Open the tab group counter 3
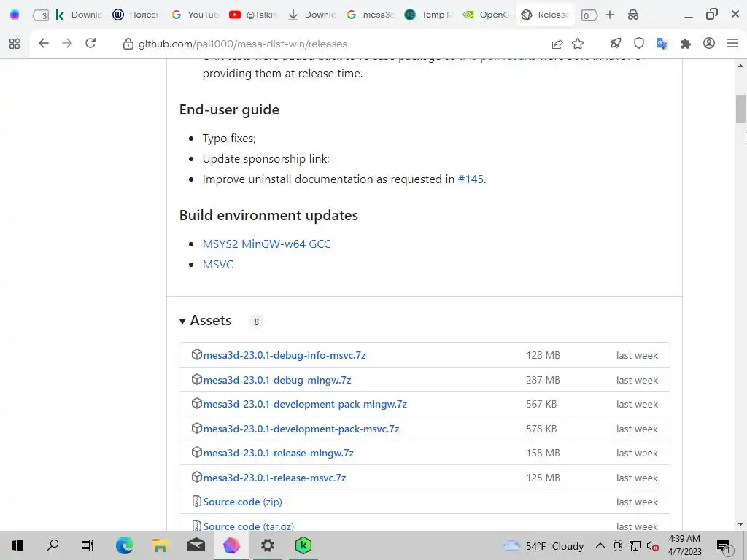747x560 pixels. [41, 15]
